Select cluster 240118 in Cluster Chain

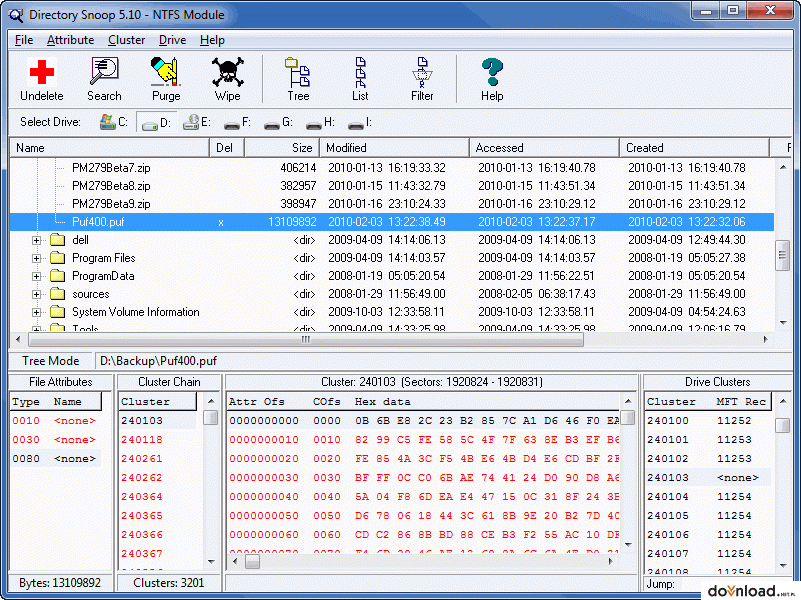(x=142, y=440)
